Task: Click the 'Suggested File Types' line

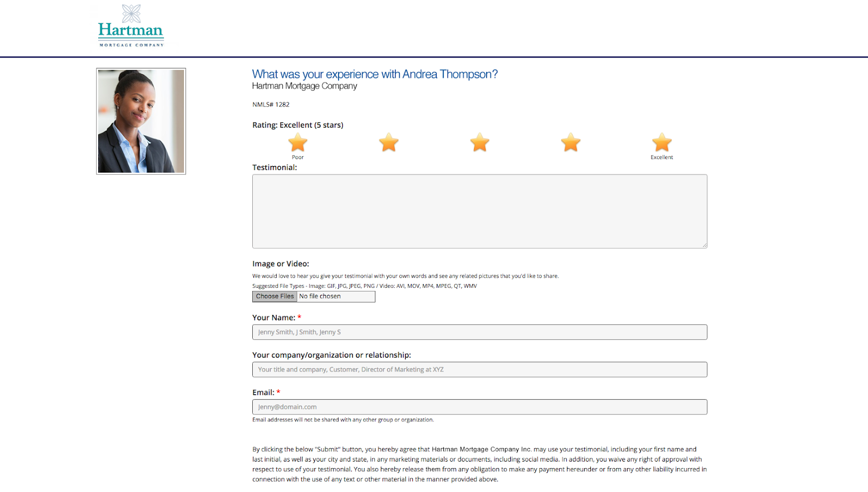Action: pos(365,286)
